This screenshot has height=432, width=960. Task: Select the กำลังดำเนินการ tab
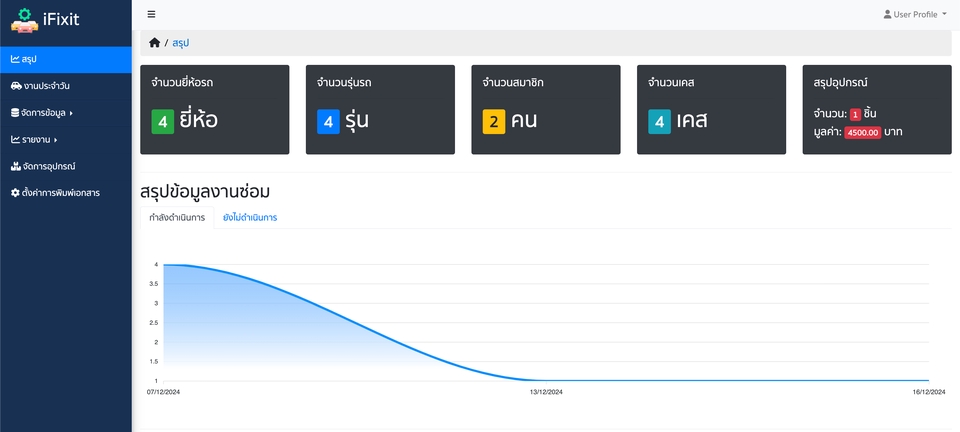coord(177,217)
